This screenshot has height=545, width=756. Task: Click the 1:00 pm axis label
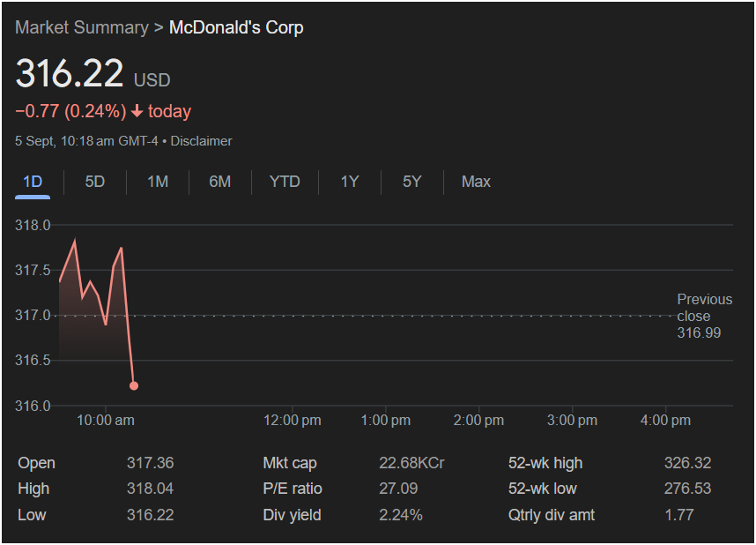coord(386,421)
